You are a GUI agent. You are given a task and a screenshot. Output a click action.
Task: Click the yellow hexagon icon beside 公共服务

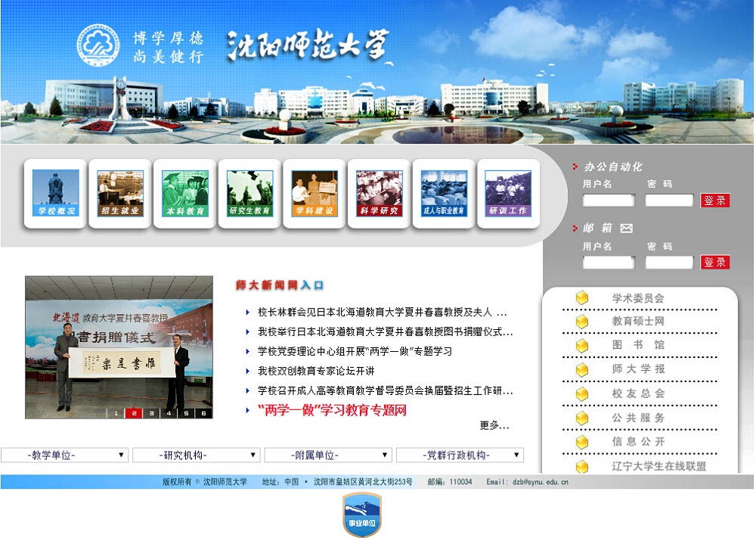582,418
